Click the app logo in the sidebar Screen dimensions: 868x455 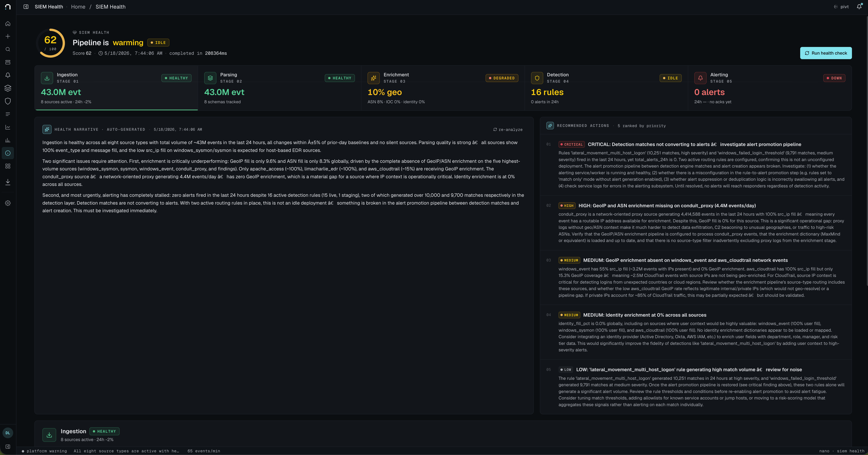[8, 7]
